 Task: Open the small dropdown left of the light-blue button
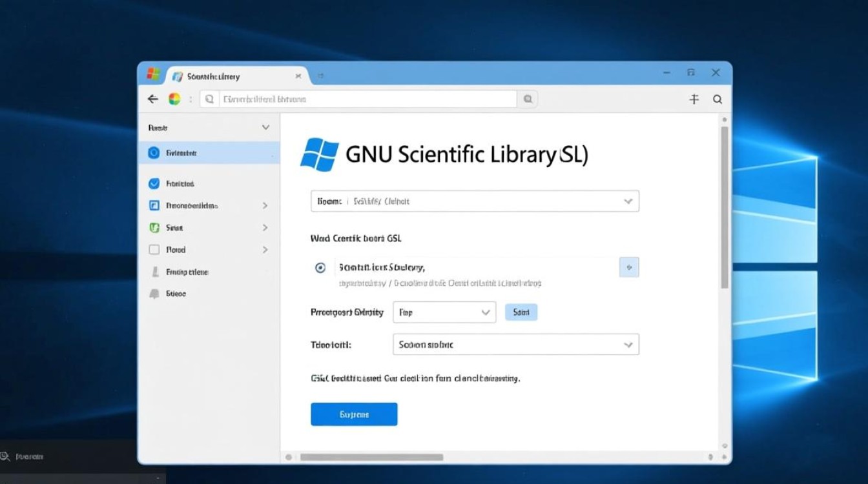coord(444,312)
